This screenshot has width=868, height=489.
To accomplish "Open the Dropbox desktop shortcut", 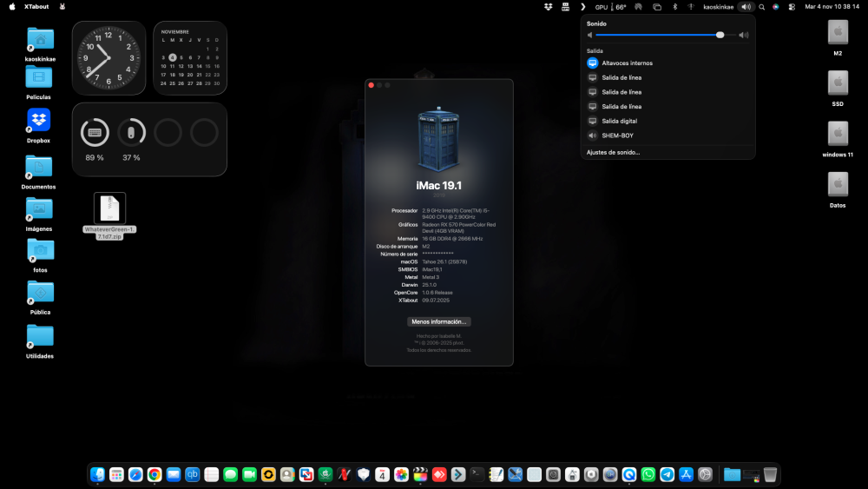I will click(x=39, y=120).
